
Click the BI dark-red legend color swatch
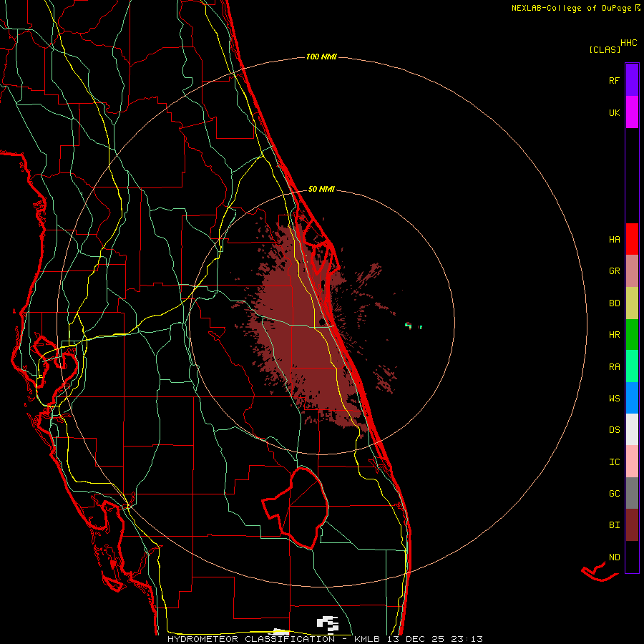point(632,525)
